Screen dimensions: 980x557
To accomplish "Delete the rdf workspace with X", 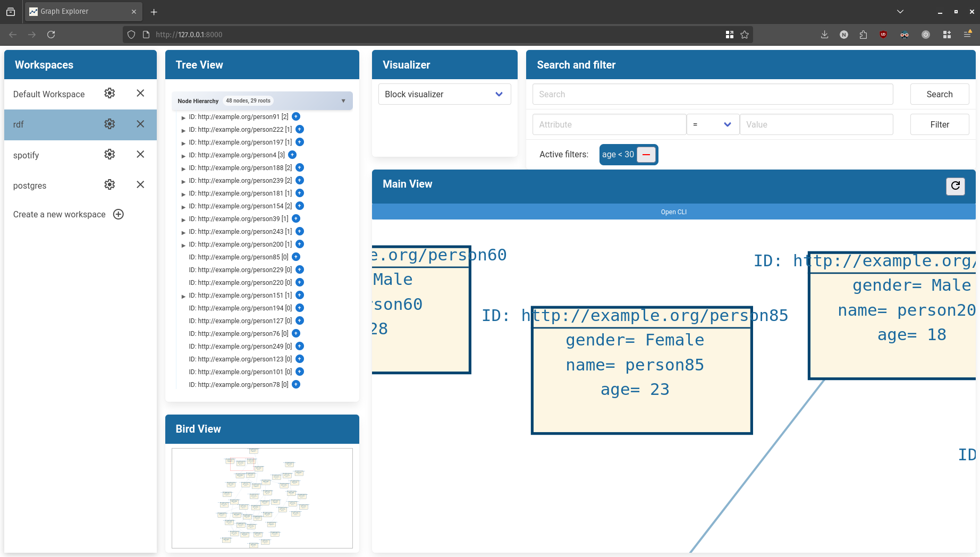I will [x=140, y=124].
